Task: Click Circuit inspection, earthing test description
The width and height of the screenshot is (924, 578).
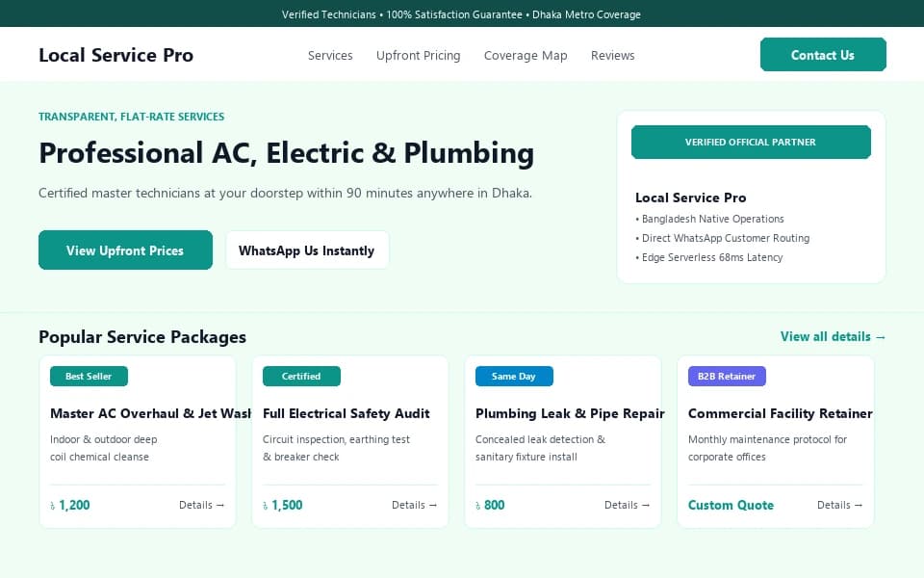Action: pyautogui.click(x=337, y=448)
